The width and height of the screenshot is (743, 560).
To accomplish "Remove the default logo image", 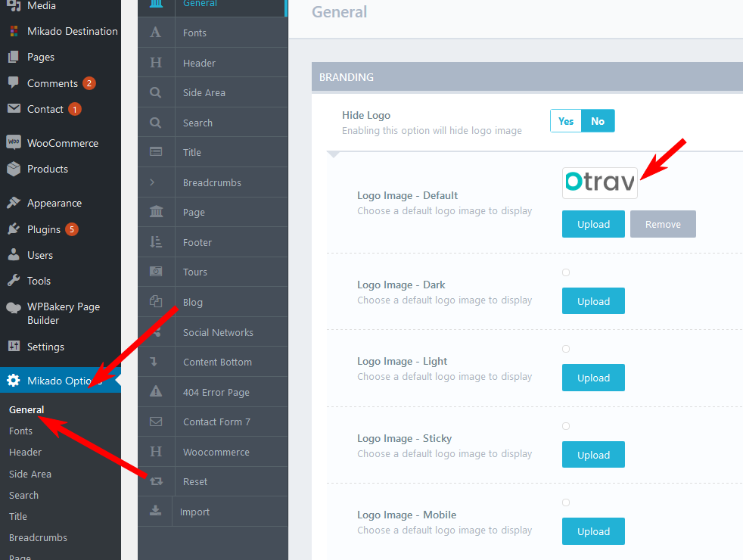I will click(663, 224).
